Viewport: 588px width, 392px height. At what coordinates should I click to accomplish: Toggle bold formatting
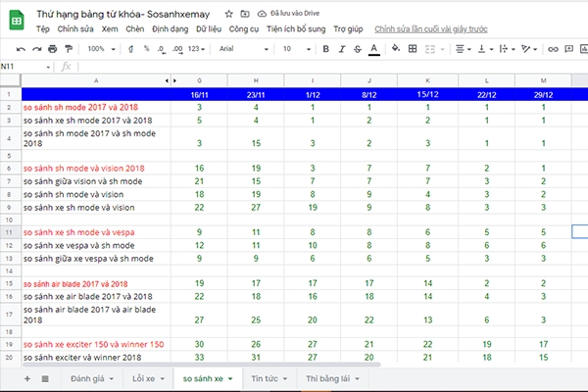click(x=326, y=49)
